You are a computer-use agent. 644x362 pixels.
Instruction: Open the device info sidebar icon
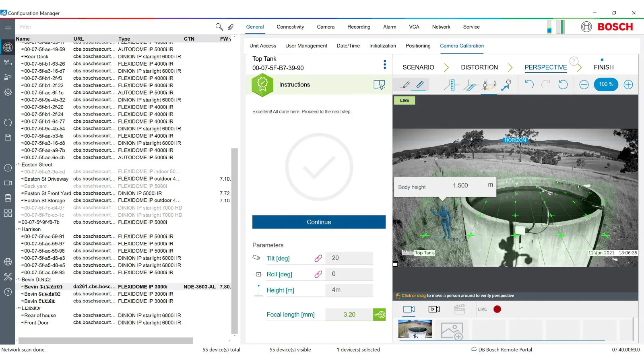click(x=8, y=168)
